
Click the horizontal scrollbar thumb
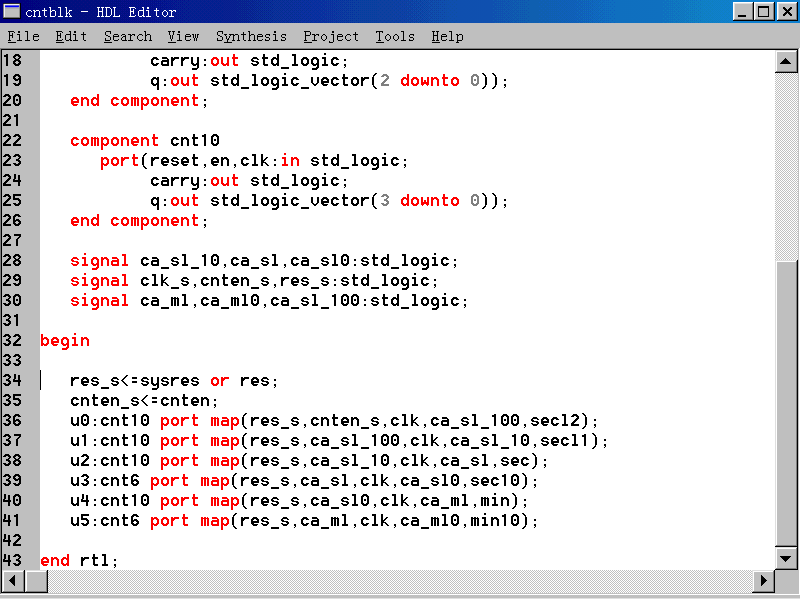36,581
